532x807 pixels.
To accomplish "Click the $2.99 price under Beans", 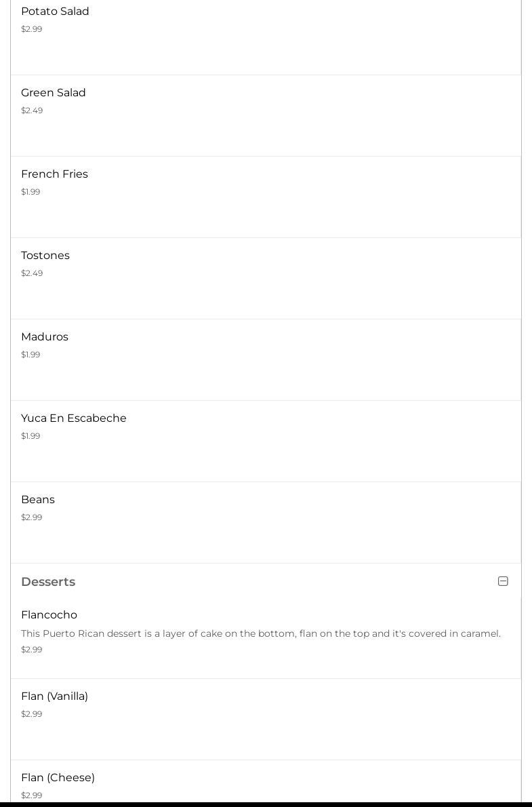I will click(x=31, y=517).
